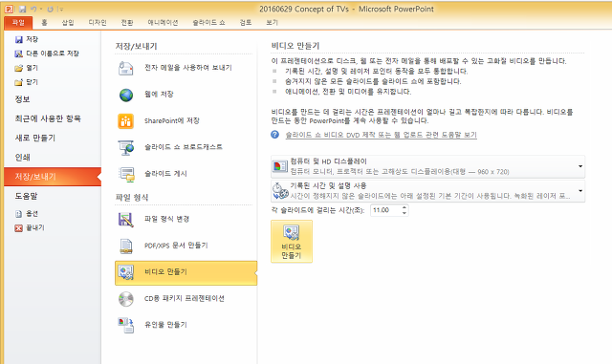This screenshot has width=612, height=364.
Task: Click the globe icon for 웹에 저장
Action: coord(126,95)
